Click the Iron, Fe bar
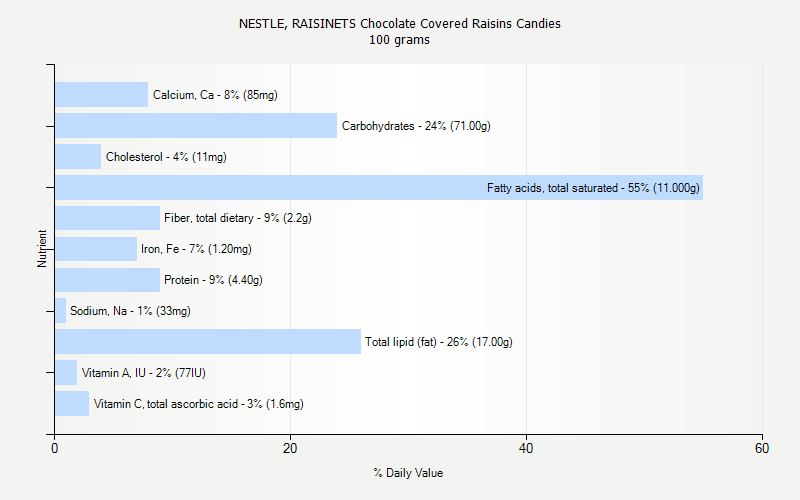Viewport: 800px width, 500px height. pos(96,249)
